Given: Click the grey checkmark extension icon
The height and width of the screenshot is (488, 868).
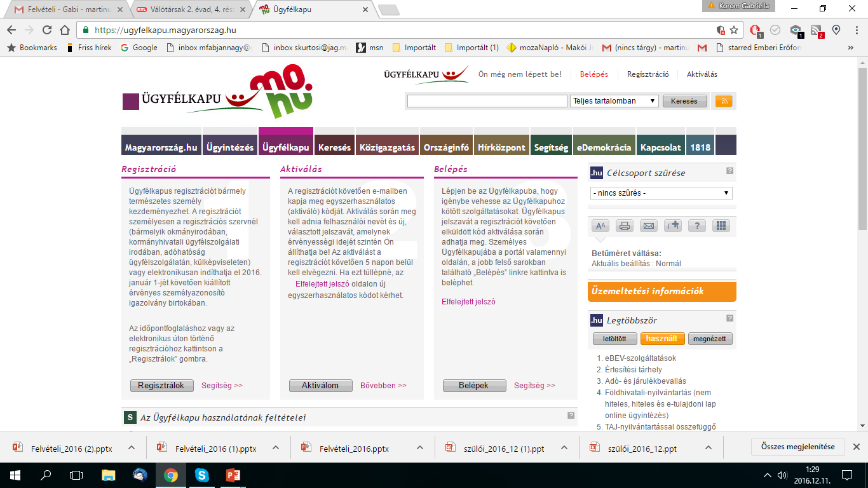Looking at the screenshot, I should pos(775,30).
